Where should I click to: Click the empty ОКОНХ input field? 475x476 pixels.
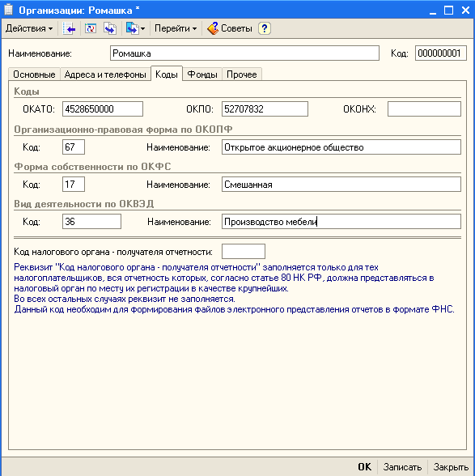[x=424, y=109]
